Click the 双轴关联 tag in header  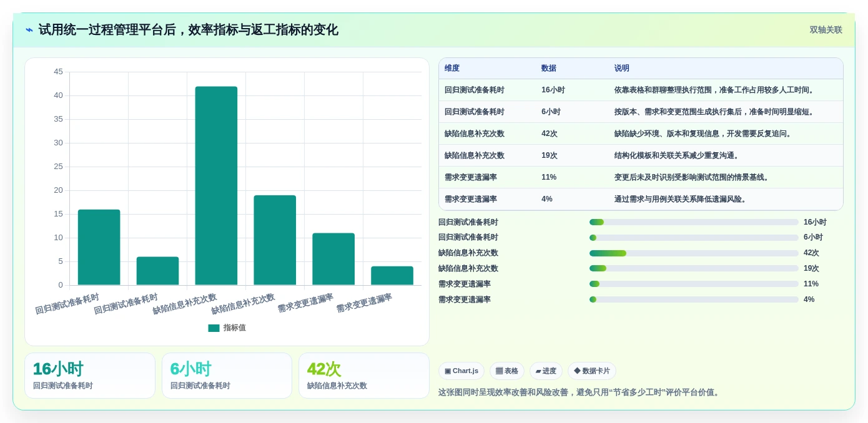pos(826,30)
